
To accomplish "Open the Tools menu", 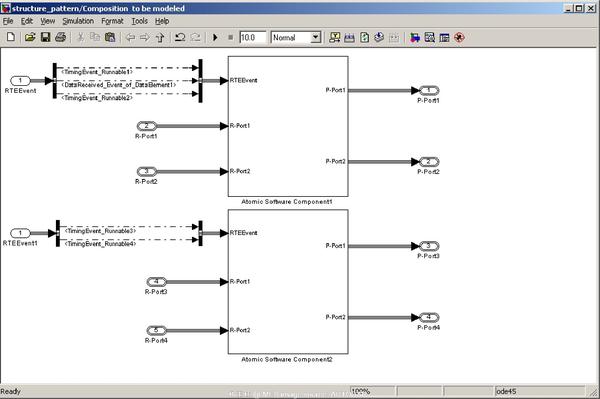I will 140,21.
